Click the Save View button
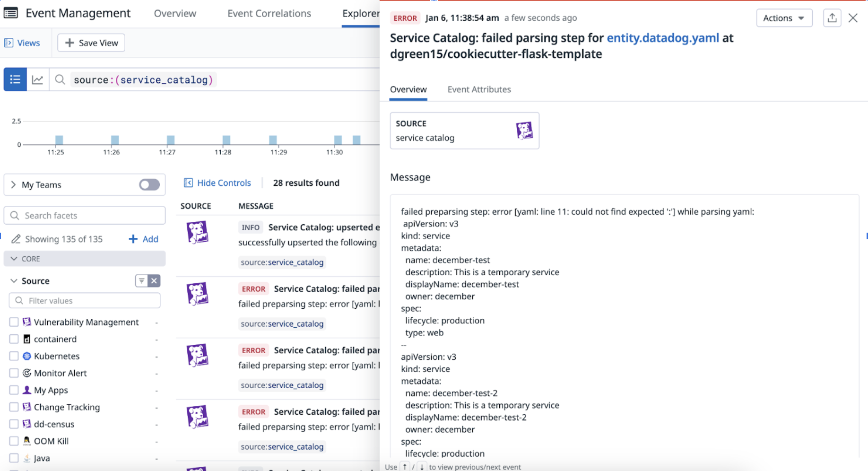The width and height of the screenshot is (868, 471). tap(91, 43)
